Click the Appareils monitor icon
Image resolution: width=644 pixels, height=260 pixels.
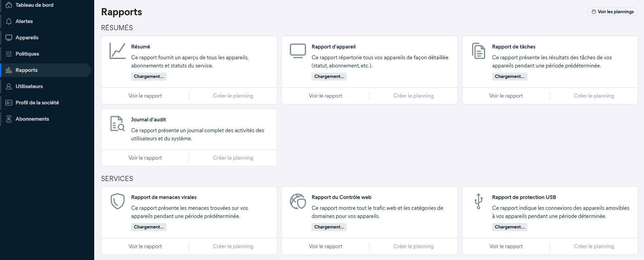(x=8, y=37)
